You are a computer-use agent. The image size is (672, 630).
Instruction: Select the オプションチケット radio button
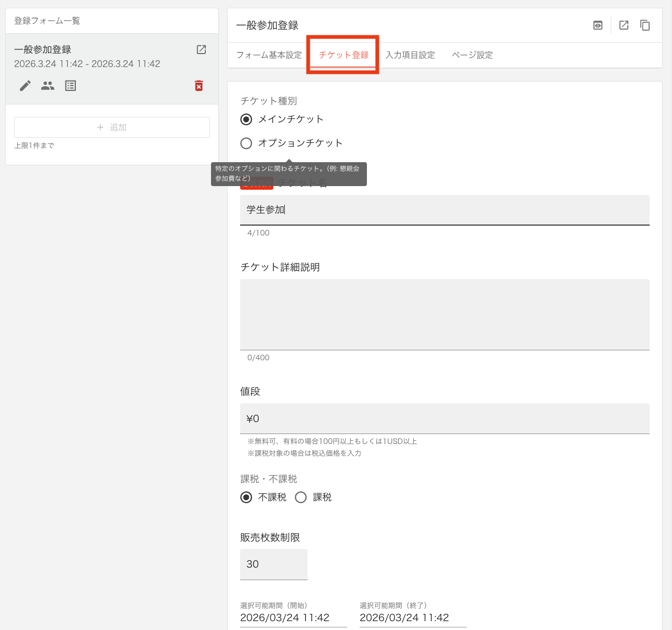(x=246, y=143)
